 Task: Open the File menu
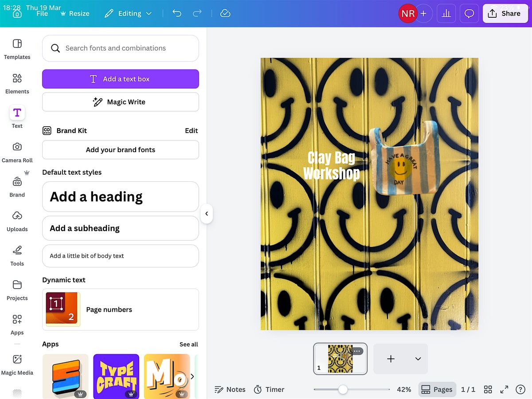click(42, 13)
